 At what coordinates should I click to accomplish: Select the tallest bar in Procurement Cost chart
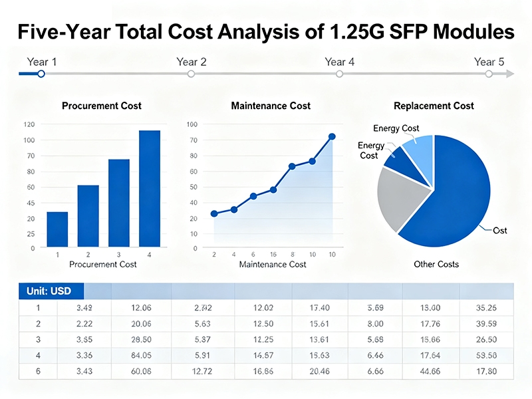(149, 188)
